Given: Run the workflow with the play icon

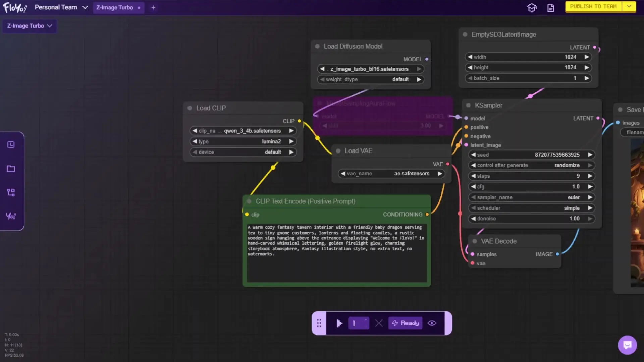Looking at the screenshot, I should pyautogui.click(x=339, y=323).
